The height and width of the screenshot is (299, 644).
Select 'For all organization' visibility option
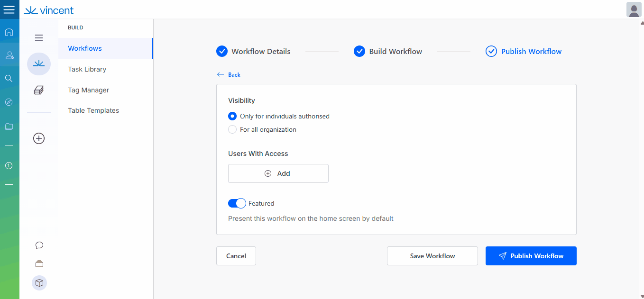(232, 129)
